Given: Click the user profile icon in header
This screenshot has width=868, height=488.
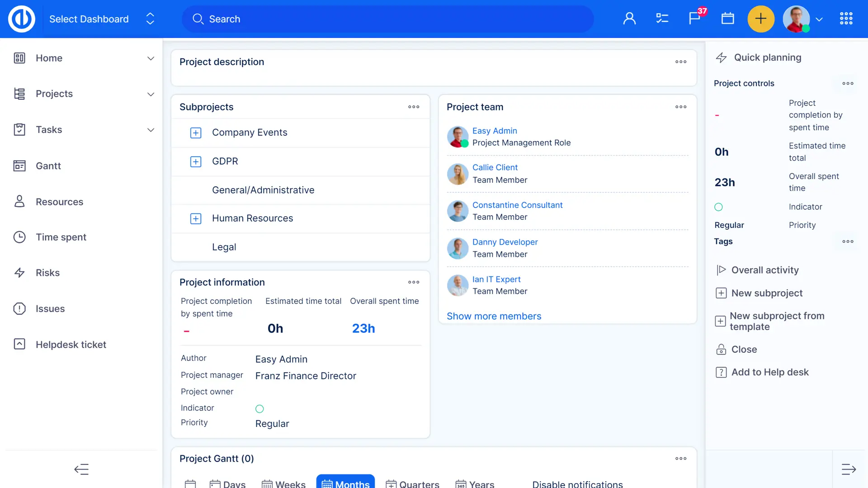Looking at the screenshot, I should [x=629, y=19].
